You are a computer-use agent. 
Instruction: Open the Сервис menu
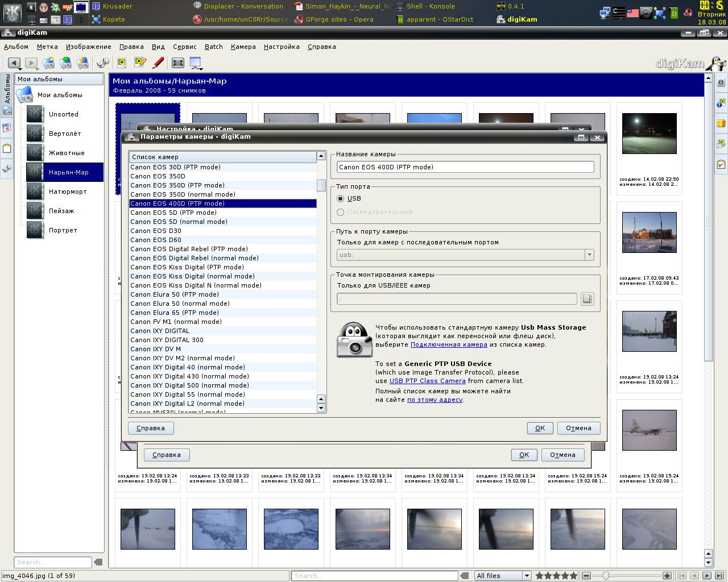pyautogui.click(x=184, y=47)
